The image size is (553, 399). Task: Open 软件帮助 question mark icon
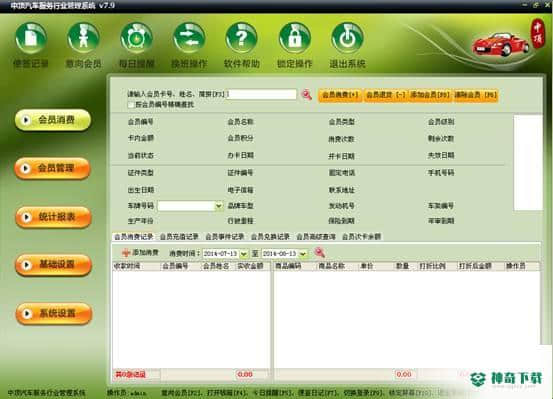tap(242, 39)
